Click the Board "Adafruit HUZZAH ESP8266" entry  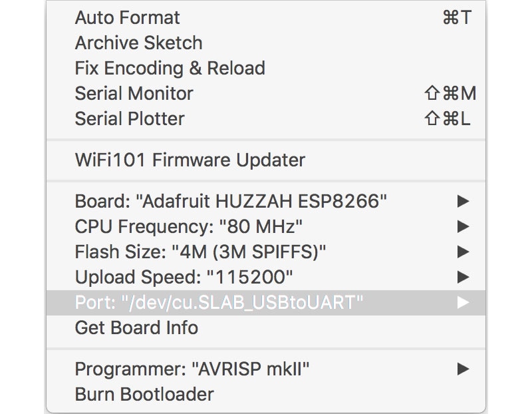(x=231, y=201)
